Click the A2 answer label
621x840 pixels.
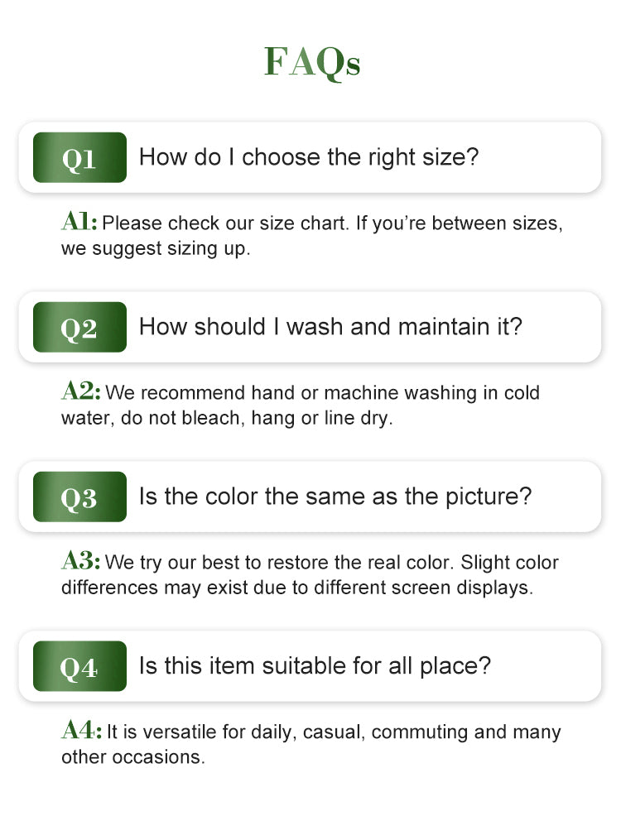click(81, 391)
